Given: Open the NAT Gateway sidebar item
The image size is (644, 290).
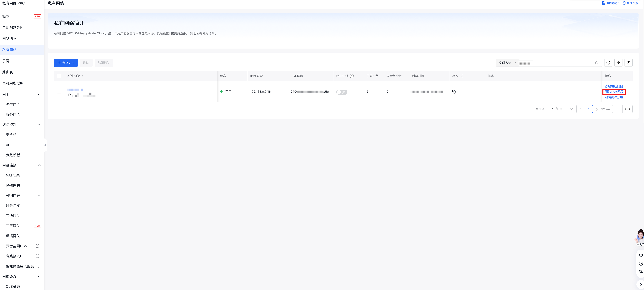Looking at the screenshot, I should (x=13, y=175).
